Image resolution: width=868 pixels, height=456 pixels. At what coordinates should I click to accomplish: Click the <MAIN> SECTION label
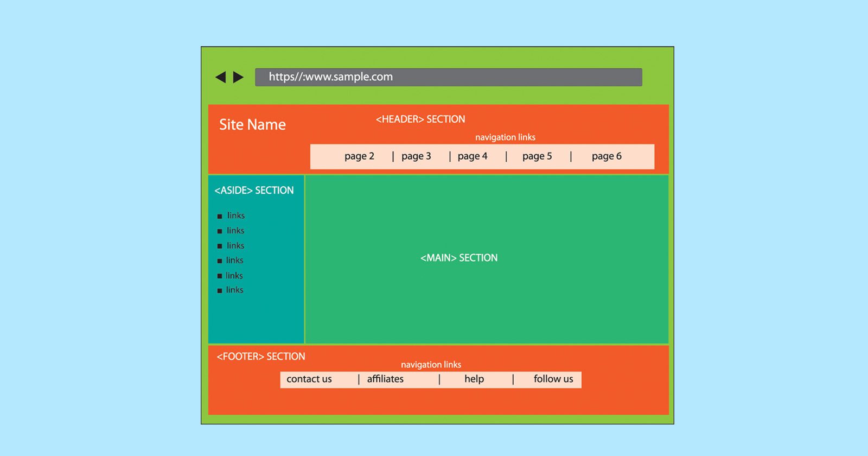[459, 258]
